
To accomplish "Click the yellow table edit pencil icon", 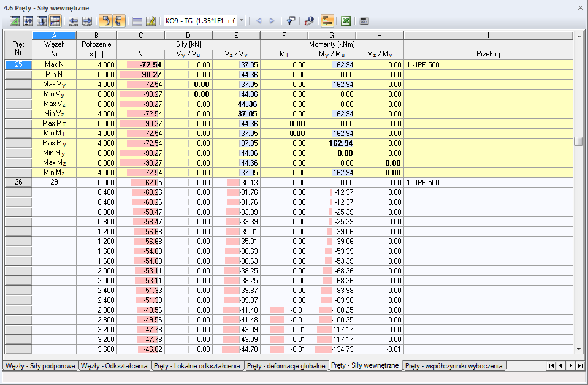I will [x=151, y=21].
